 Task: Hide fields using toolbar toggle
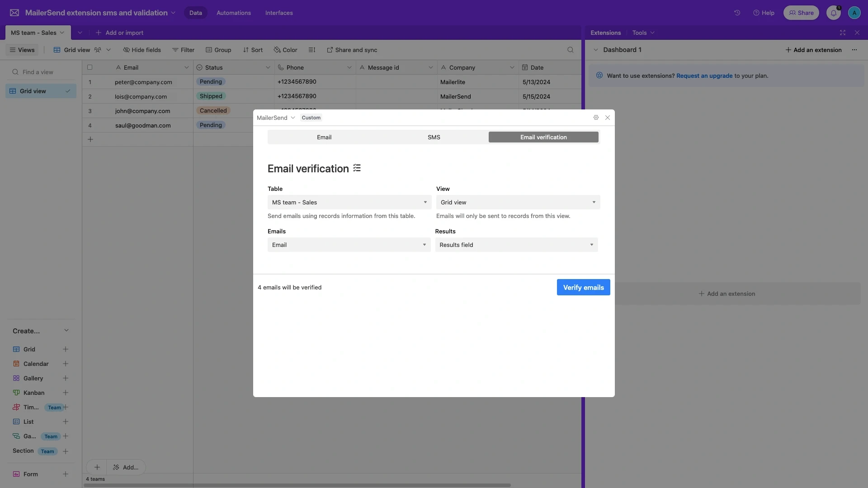click(142, 50)
